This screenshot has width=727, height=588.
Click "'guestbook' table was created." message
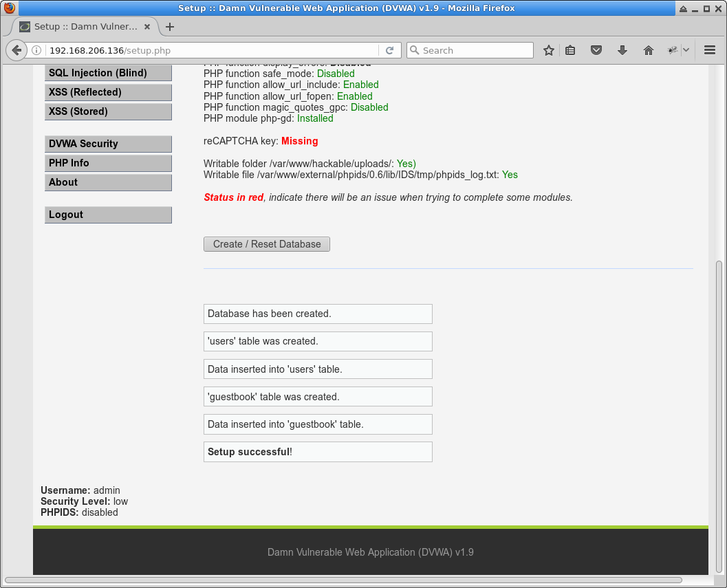click(318, 397)
